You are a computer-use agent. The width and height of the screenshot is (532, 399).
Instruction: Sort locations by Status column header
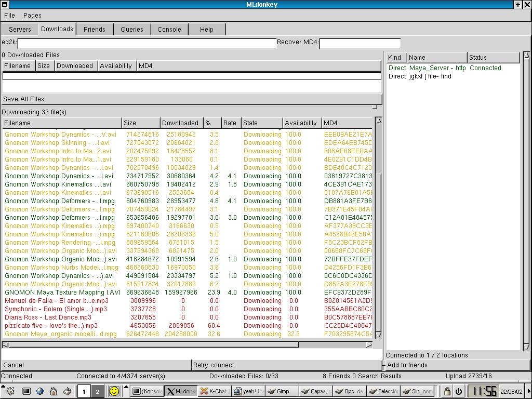494,57
